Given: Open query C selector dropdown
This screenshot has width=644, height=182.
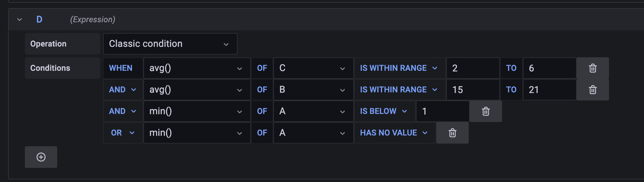Looking at the screenshot, I should pos(313,68).
